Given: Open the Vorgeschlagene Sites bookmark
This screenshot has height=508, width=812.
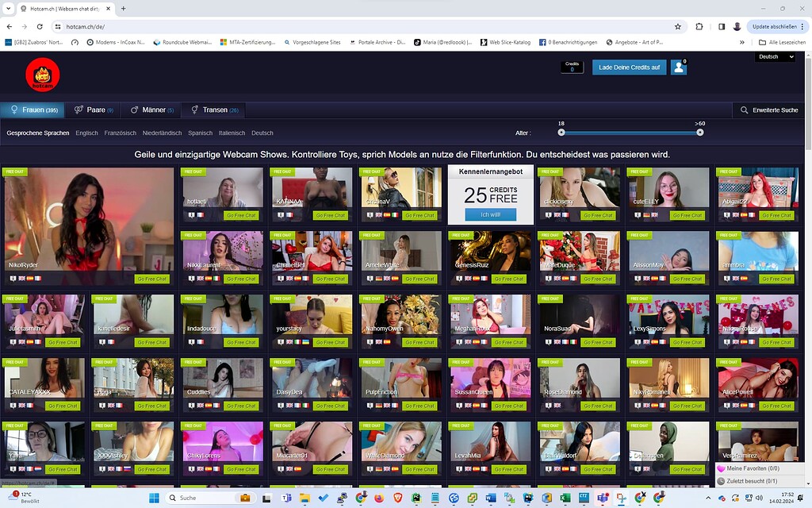Looking at the screenshot, I should [312, 42].
